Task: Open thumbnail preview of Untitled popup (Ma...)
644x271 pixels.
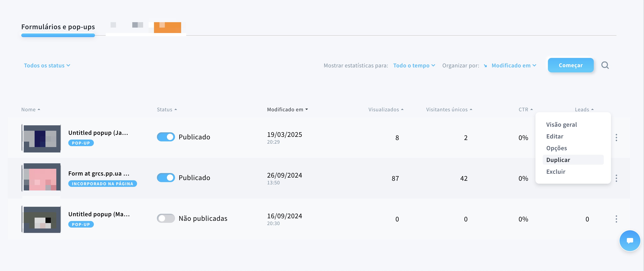Action: point(41,219)
